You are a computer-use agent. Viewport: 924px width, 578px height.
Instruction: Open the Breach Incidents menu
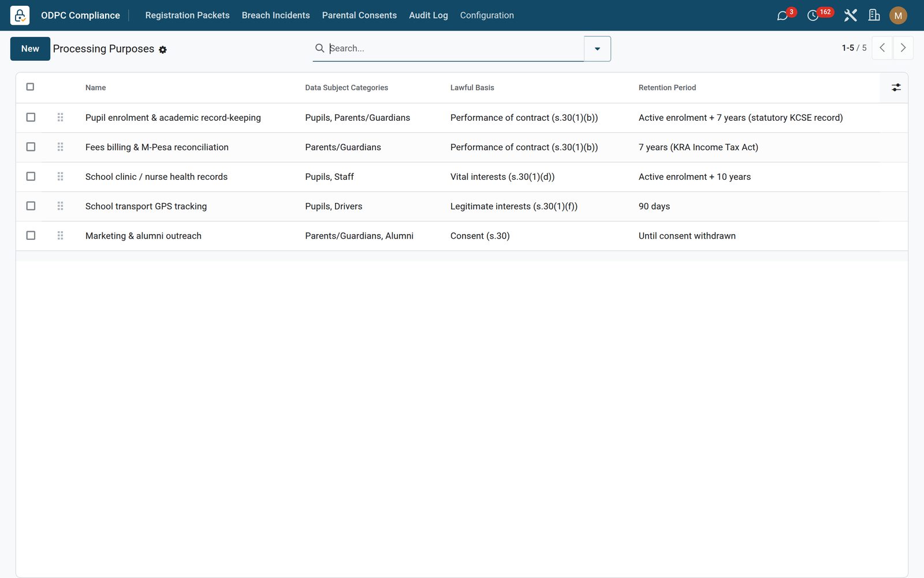[x=275, y=16]
